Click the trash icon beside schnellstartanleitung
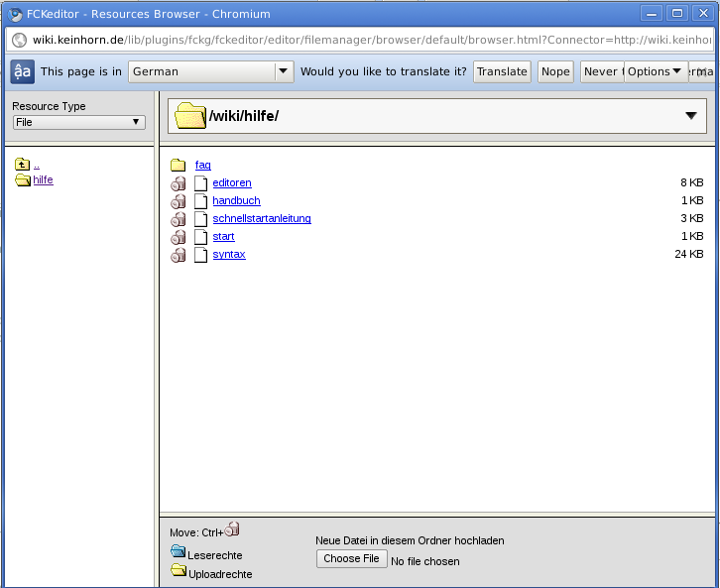 (x=179, y=219)
